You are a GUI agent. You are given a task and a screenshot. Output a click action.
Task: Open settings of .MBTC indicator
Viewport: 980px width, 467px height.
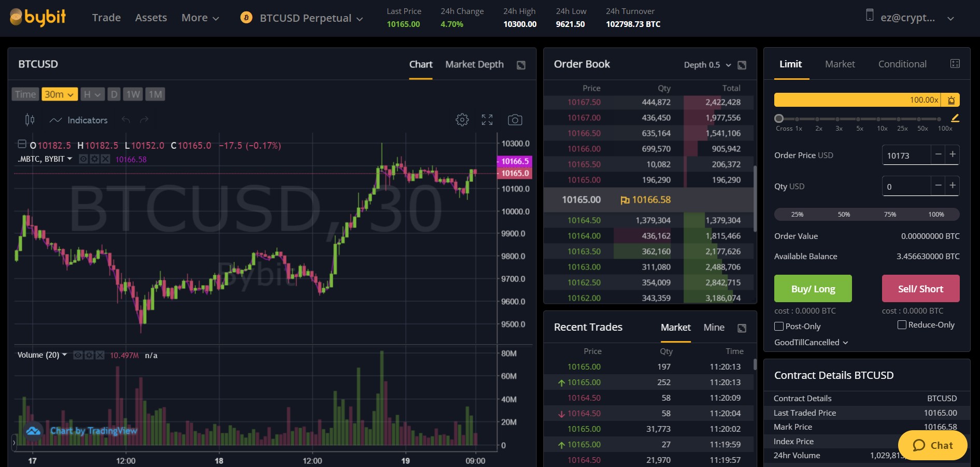94,159
